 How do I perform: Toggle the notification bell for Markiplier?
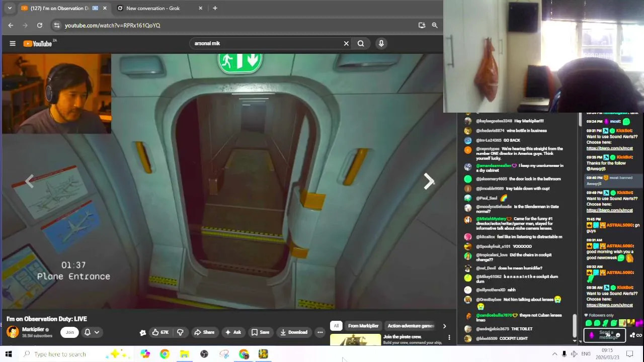[88, 332]
